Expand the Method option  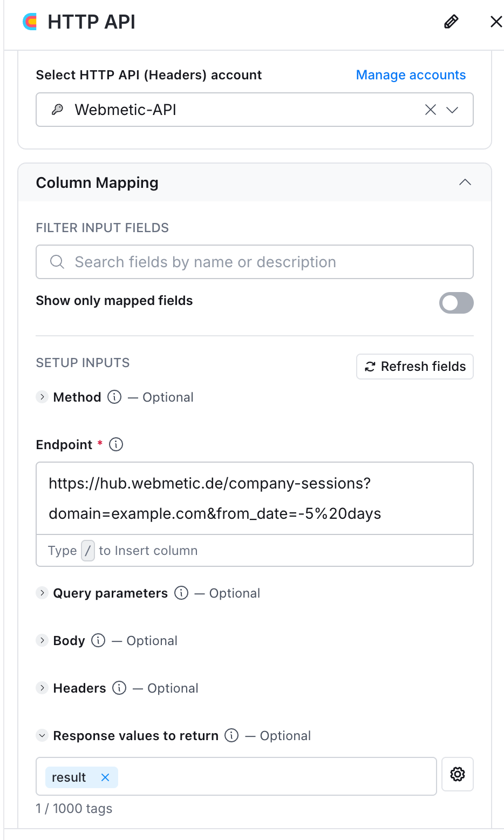(x=42, y=397)
